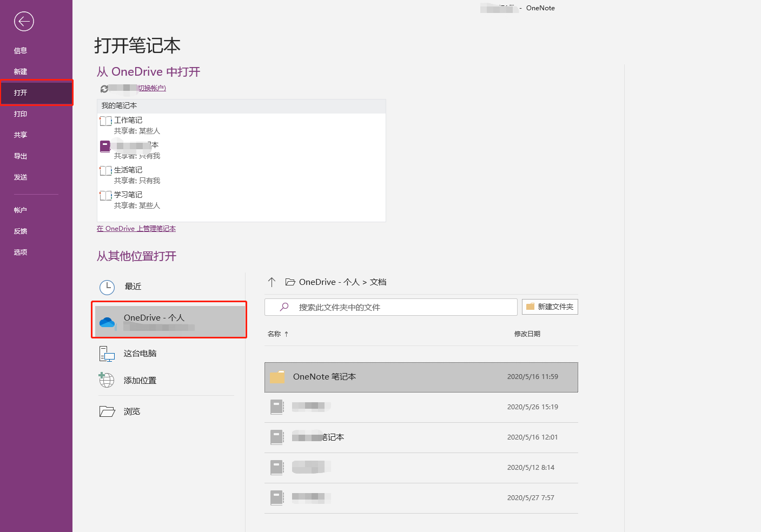Open the 工作笔记 notebook entry
The width and height of the screenshot is (761, 532).
click(241, 125)
